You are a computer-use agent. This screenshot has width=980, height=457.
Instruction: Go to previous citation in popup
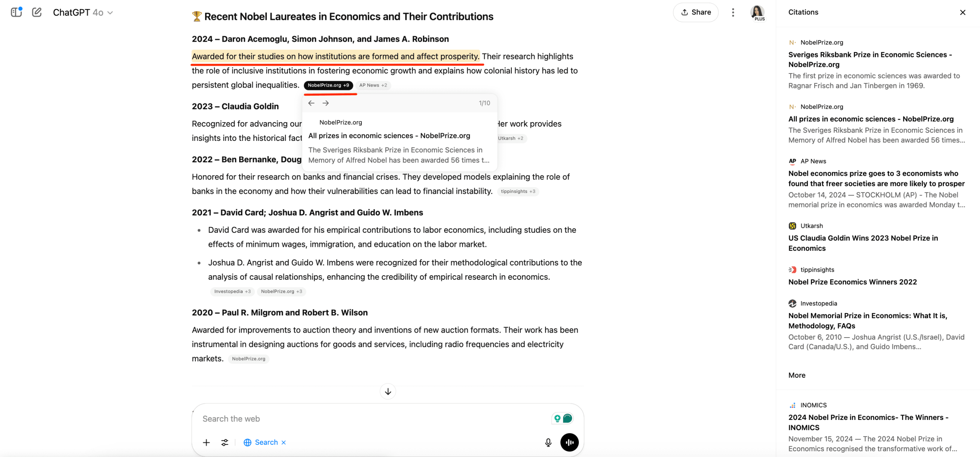click(x=311, y=103)
